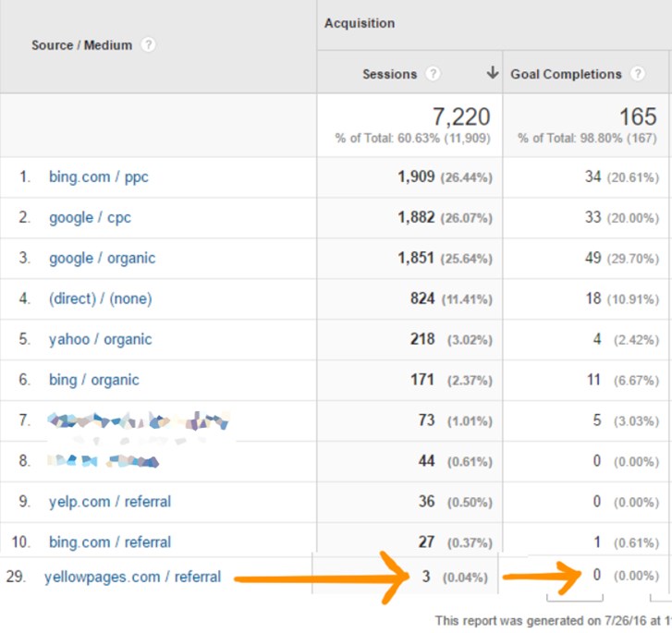
Task: Open the blurred source in row 7
Action: click(x=137, y=421)
